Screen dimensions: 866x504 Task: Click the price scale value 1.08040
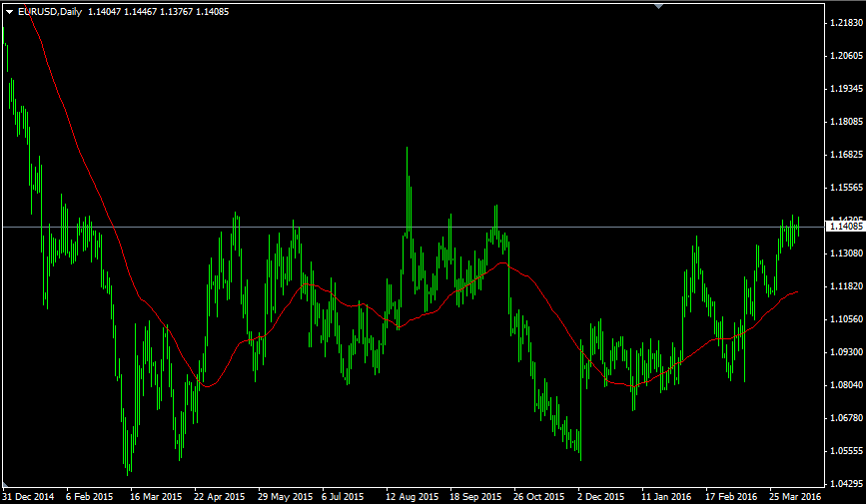point(846,385)
